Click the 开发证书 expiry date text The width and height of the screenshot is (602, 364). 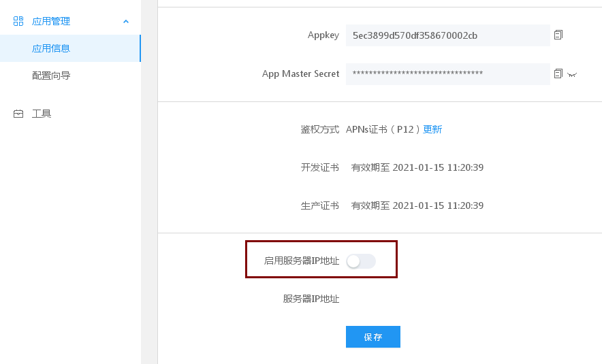tap(417, 167)
